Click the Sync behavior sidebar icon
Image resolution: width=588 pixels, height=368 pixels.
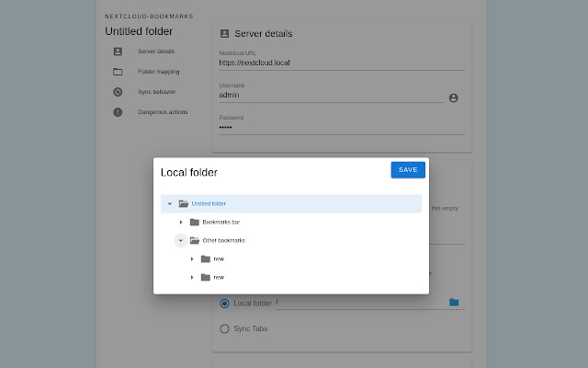click(x=118, y=92)
